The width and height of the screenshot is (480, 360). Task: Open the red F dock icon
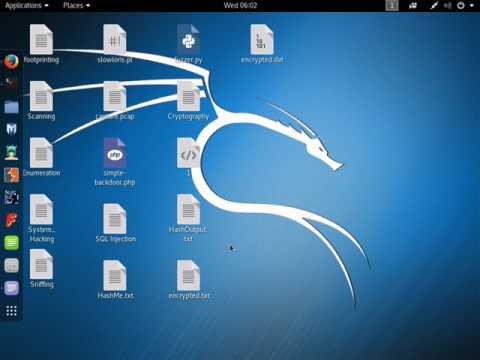[x=11, y=220]
